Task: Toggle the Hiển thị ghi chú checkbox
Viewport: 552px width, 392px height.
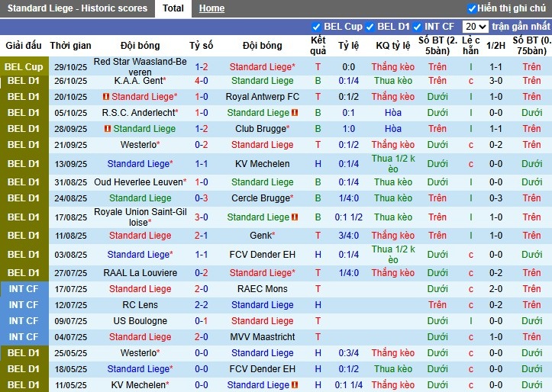Action: (x=472, y=8)
